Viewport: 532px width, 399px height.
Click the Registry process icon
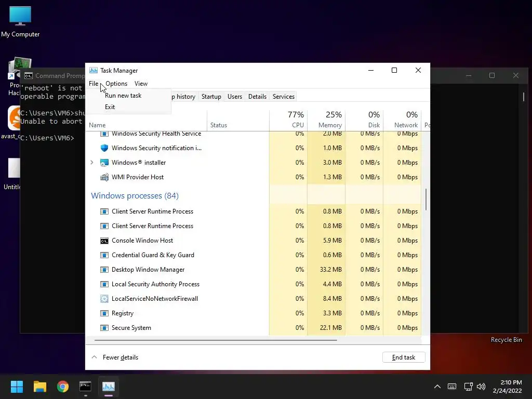coord(104,313)
